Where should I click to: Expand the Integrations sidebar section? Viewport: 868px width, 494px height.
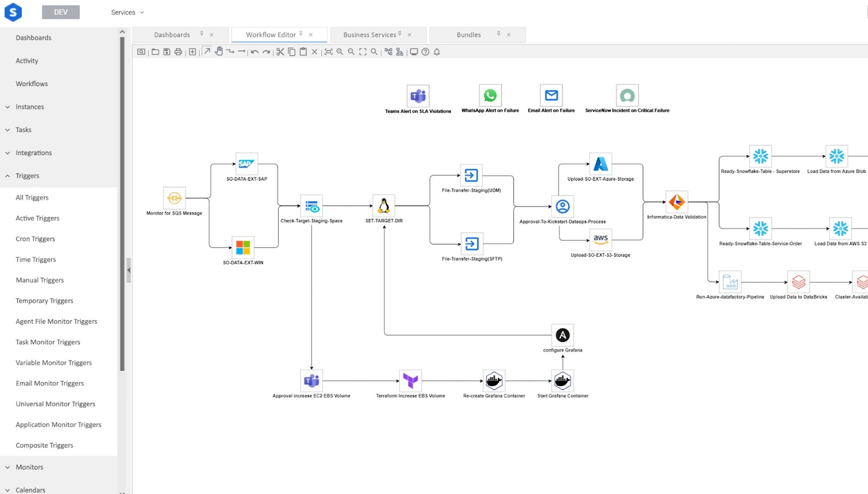(x=8, y=153)
